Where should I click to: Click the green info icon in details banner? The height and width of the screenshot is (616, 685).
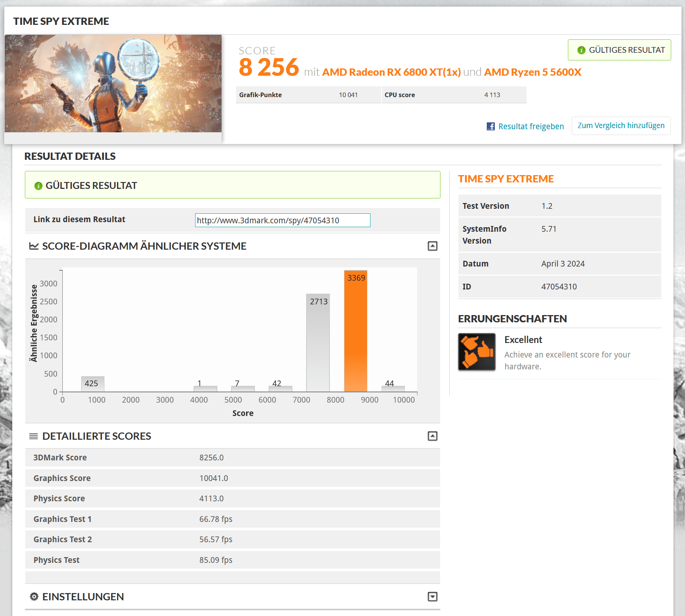point(38,186)
